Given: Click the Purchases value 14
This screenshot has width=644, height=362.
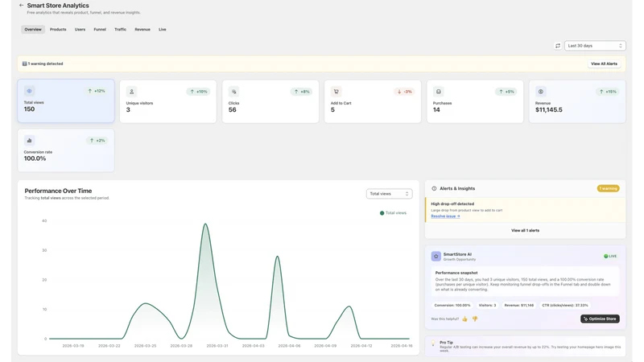Looking at the screenshot, I should tap(436, 110).
